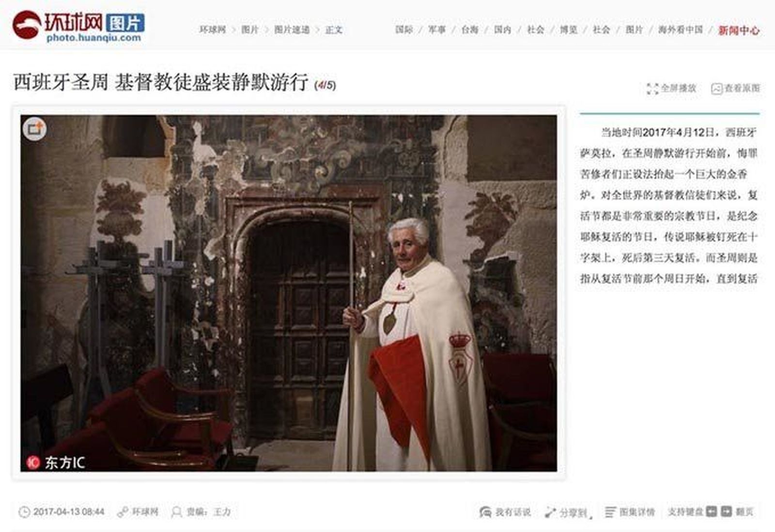Go to the 台海 navigation section
775x532 pixels.
pyautogui.click(x=470, y=30)
